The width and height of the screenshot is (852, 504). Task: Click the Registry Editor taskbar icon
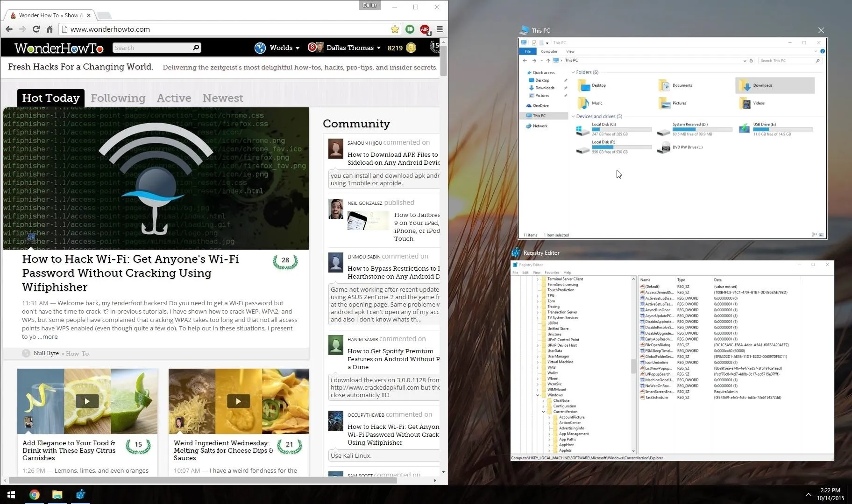(80, 495)
